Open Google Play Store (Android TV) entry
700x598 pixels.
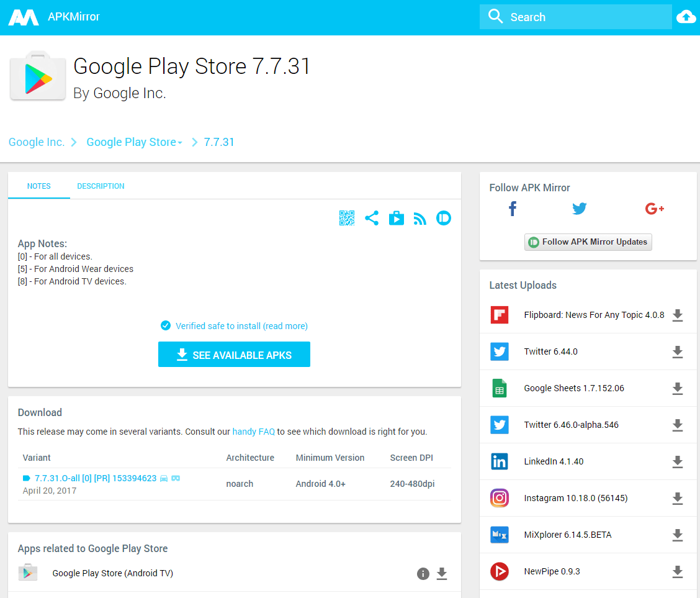[x=112, y=573]
